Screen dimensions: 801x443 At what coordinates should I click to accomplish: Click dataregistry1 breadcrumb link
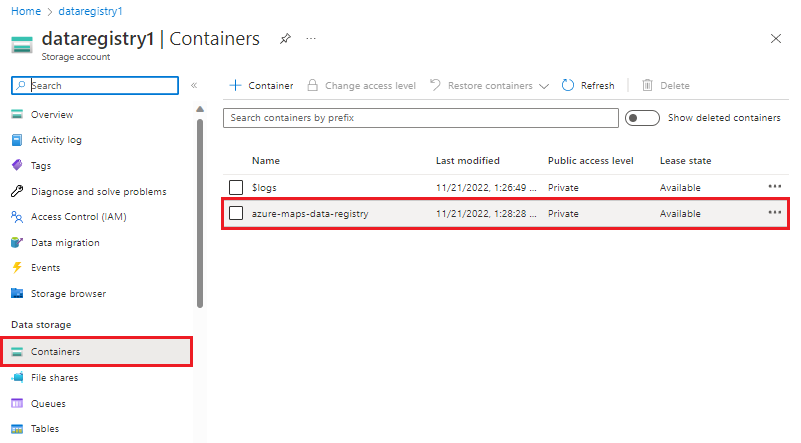coord(90,11)
